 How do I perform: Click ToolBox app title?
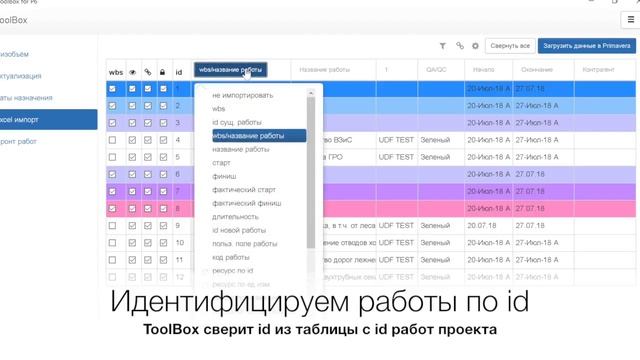coord(13,20)
